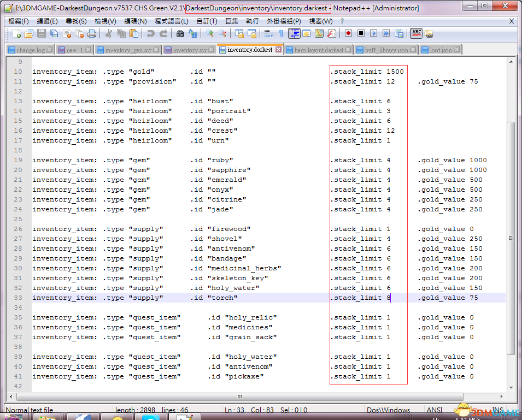The image size is (522, 420).
Task: Open the 程式語言(L) menu
Action: (172, 21)
